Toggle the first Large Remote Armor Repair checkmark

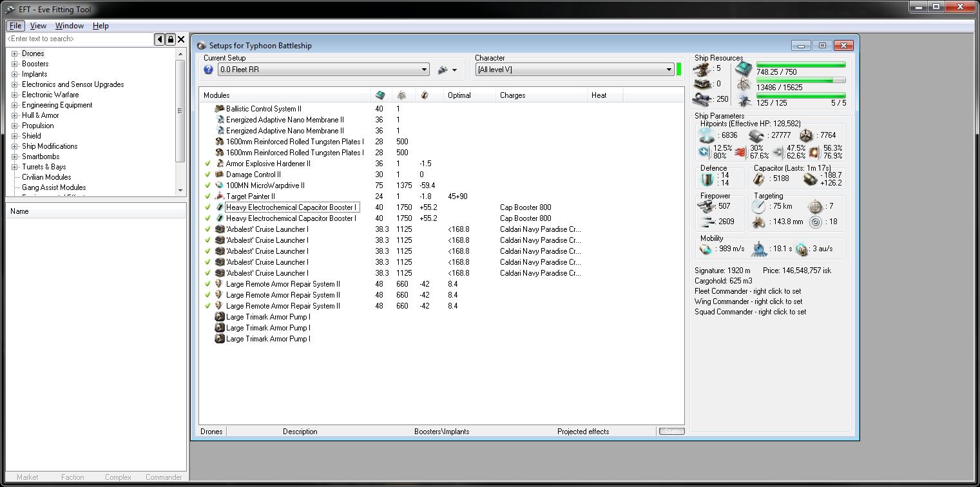pyautogui.click(x=207, y=284)
